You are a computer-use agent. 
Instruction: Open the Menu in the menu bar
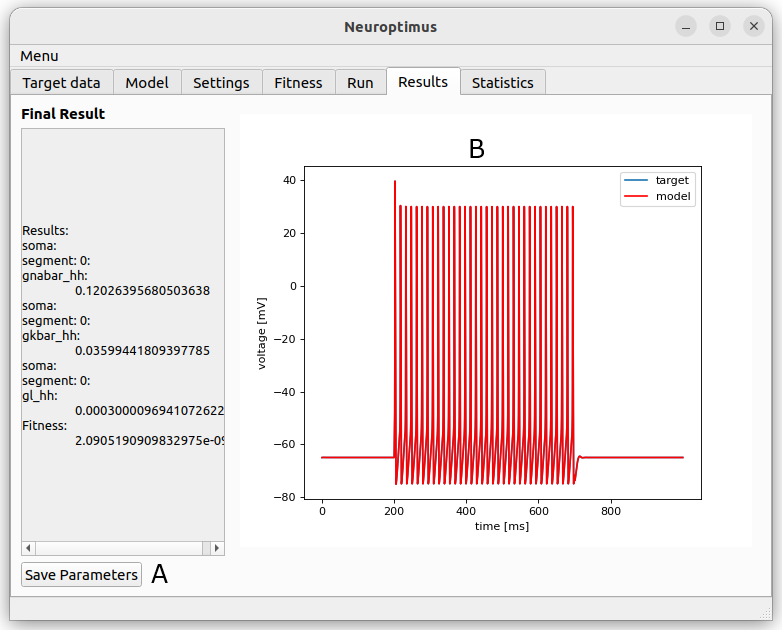coord(39,56)
